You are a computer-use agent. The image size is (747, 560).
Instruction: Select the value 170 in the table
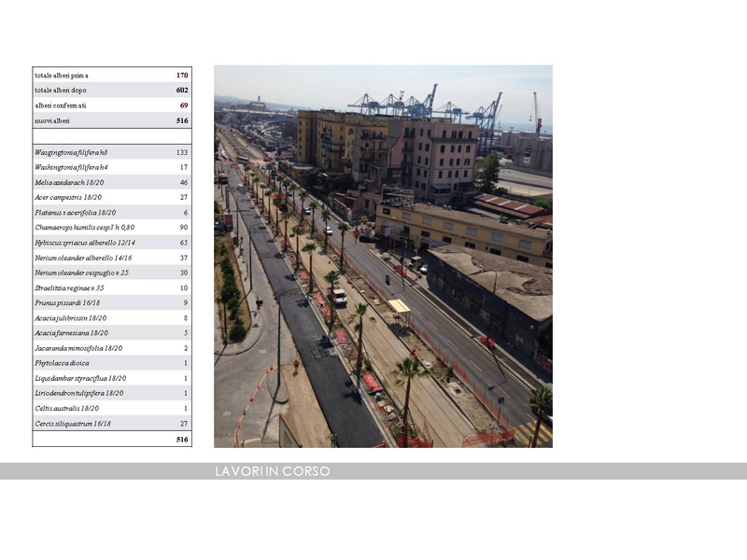(x=182, y=76)
